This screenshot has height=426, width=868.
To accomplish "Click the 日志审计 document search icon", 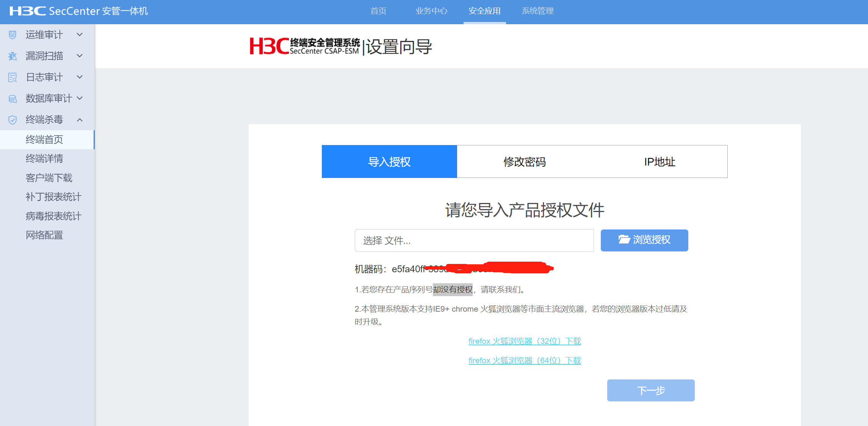I will pyautogui.click(x=13, y=77).
